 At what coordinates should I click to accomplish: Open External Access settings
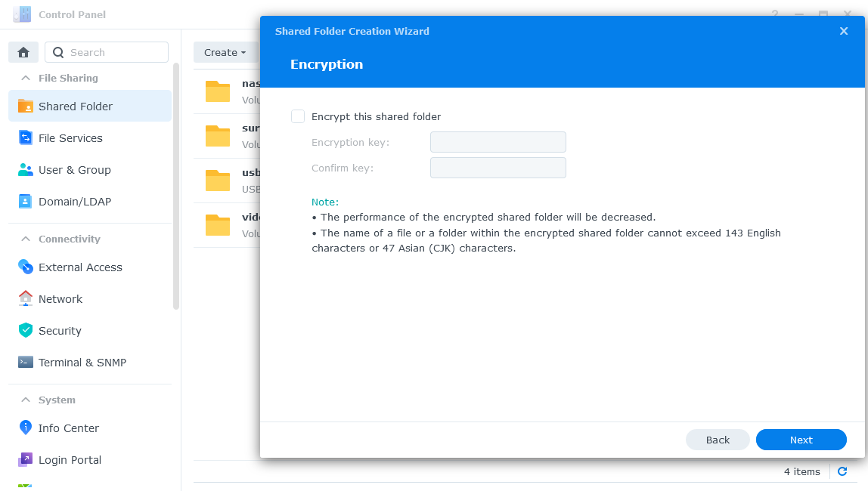(x=80, y=267)
